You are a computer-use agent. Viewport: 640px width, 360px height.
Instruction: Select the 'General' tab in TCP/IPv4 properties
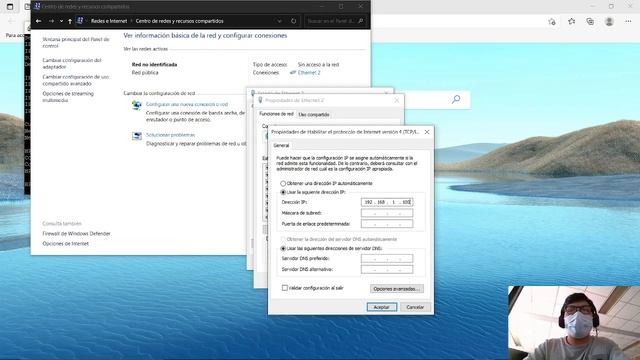pyautogui.click(x=281, y=145)
